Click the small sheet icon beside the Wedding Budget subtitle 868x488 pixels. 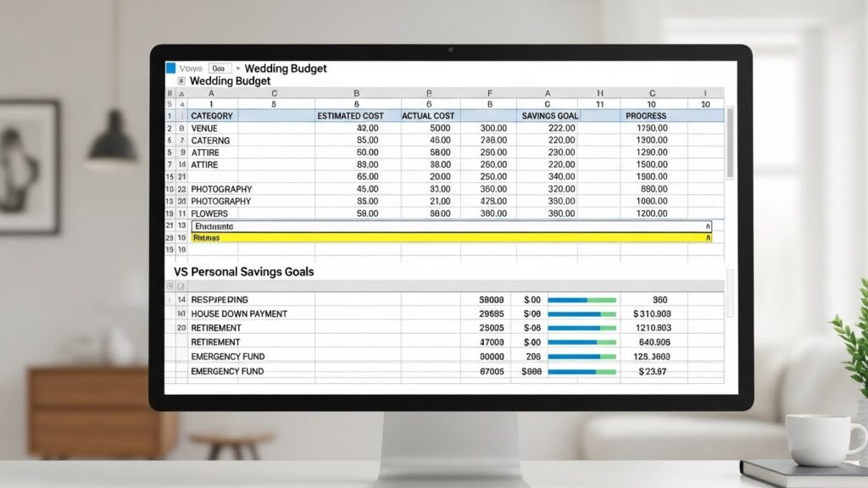coord(181,80)
